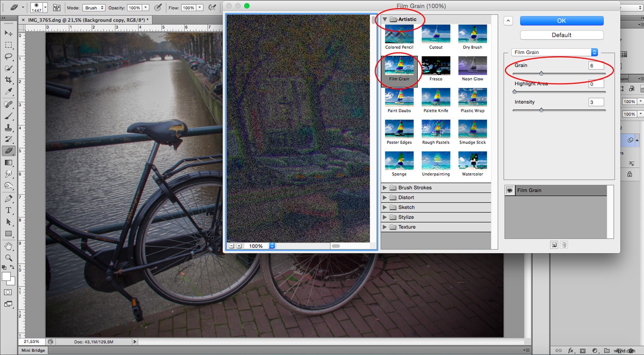644x355 pixels.
Task: Select the Clone Stamp tool
Action: click(9, 127)
